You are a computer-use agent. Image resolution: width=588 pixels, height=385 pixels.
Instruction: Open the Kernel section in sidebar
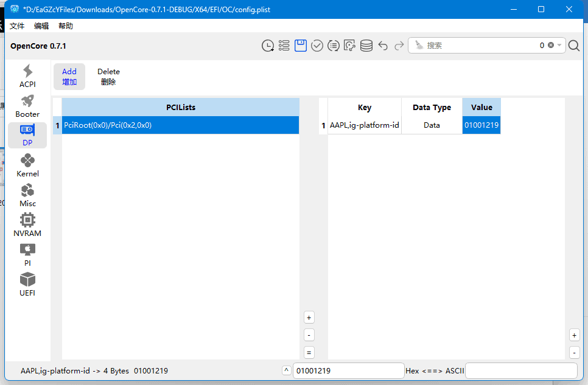tap(27, 165)
